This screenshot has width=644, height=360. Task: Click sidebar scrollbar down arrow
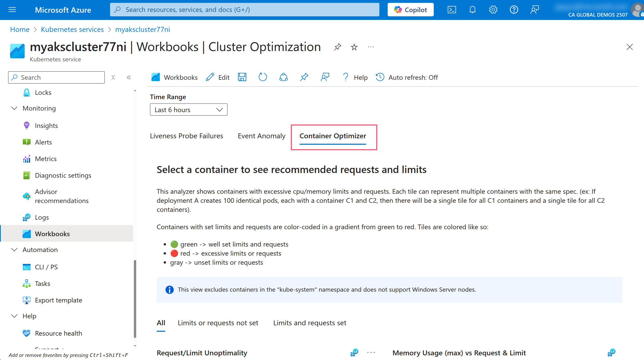click(135, 346)
